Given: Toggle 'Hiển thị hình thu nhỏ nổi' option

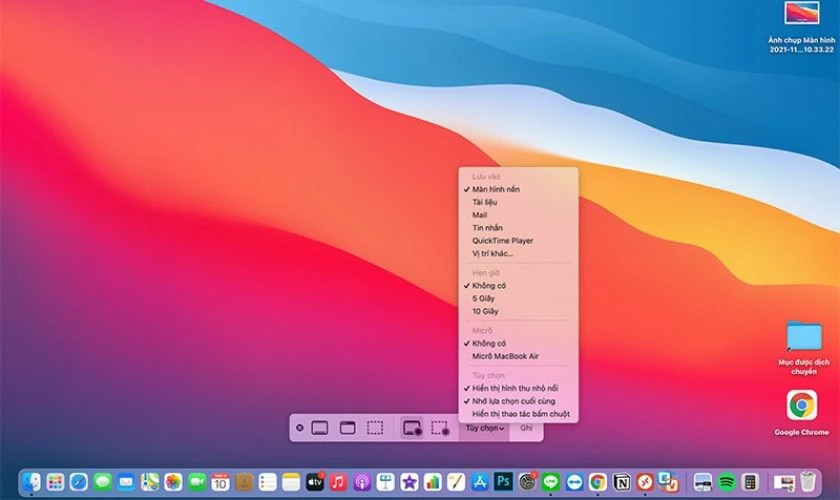Looking at the screenshot, I should click(x=516, y=388).
